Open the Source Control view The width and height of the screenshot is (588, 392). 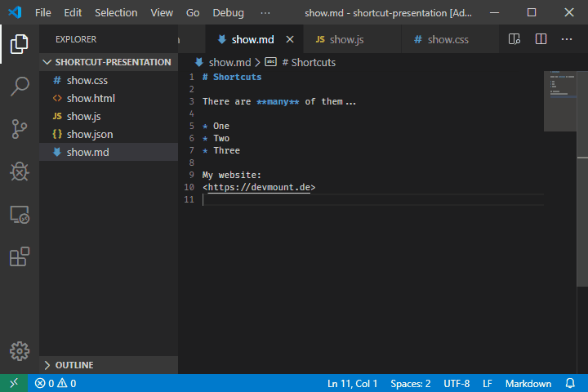tap(20, 129)
